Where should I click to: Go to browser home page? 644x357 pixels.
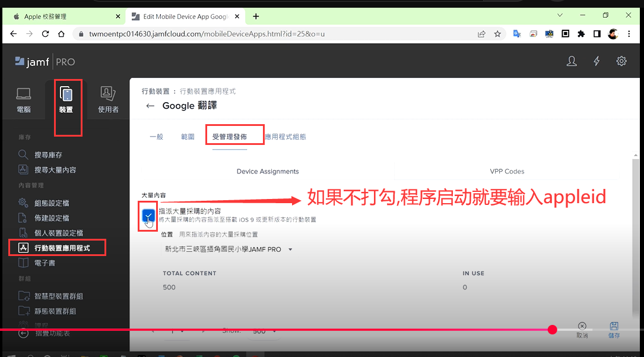61,34
